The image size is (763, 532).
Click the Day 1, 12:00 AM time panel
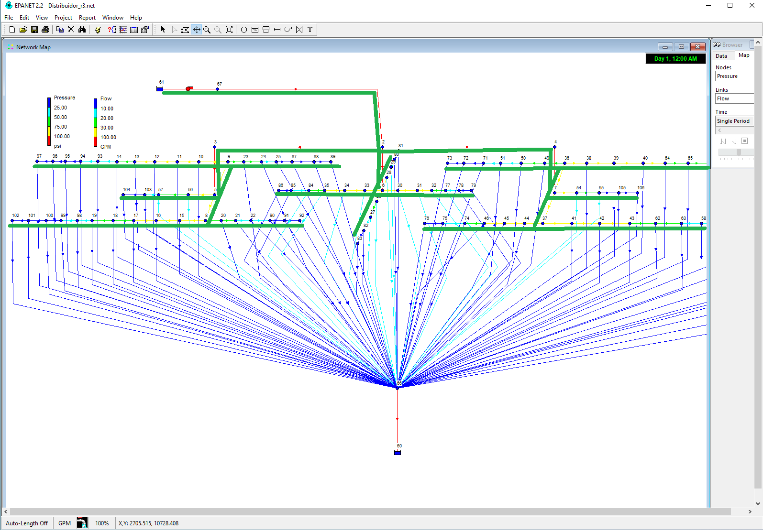click(675, 59)
